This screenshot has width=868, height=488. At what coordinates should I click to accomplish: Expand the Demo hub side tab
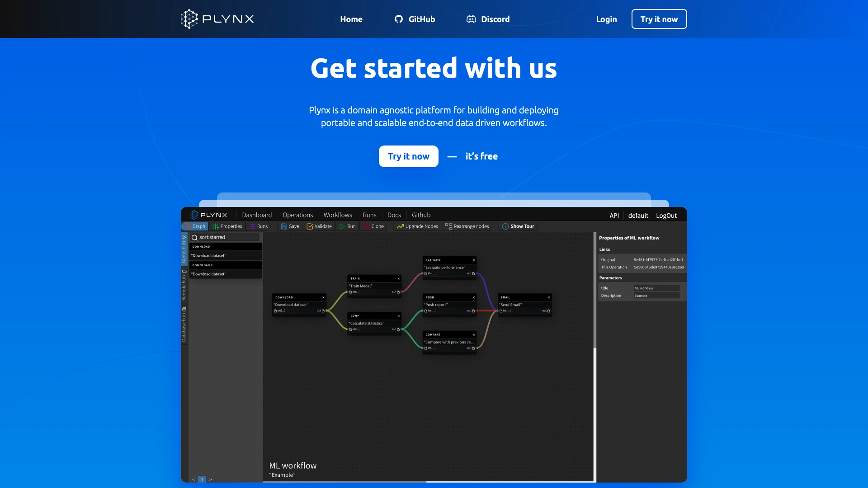[x=184, y=249]
